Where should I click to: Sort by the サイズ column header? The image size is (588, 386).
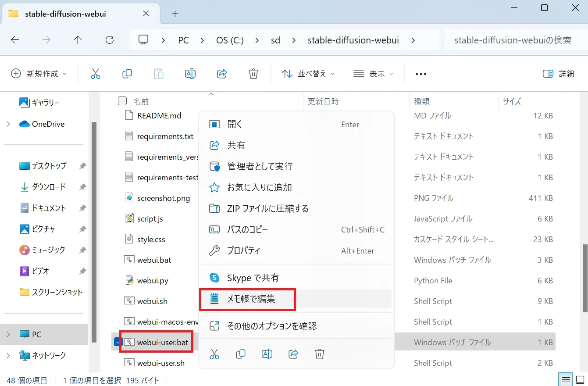click(x=528, y=101)
